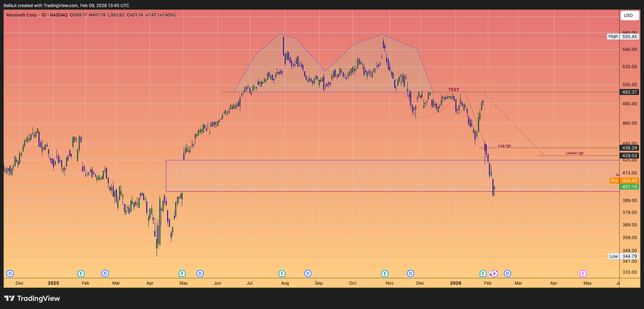Click the NASDAQ exchange label
Viewport: 644px width, 309px height.
(59, 15)
